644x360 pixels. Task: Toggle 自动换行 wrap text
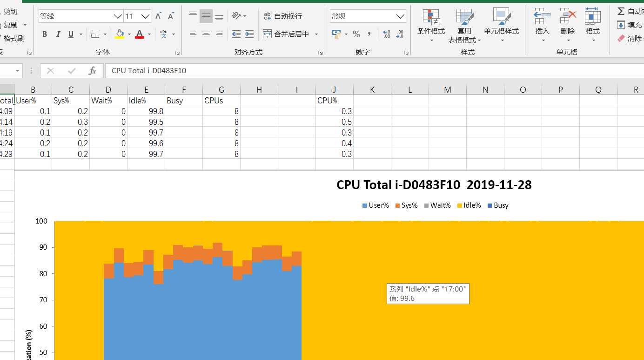283,16
